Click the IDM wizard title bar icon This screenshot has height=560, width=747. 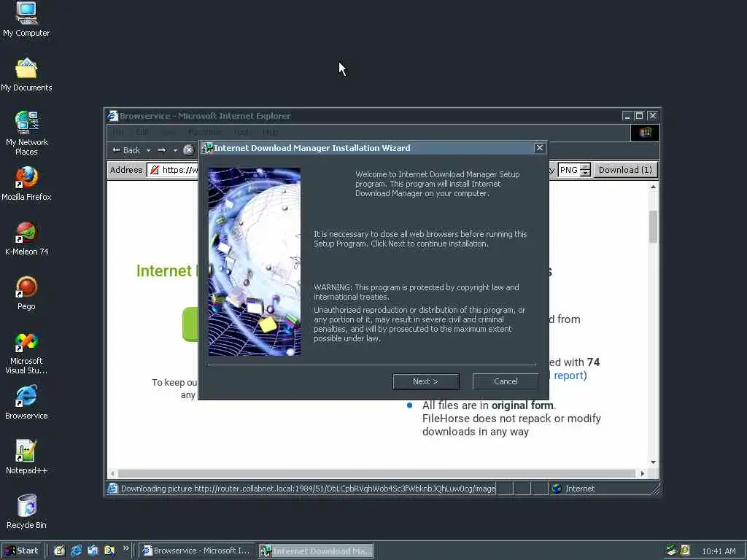tap(206, 148)
